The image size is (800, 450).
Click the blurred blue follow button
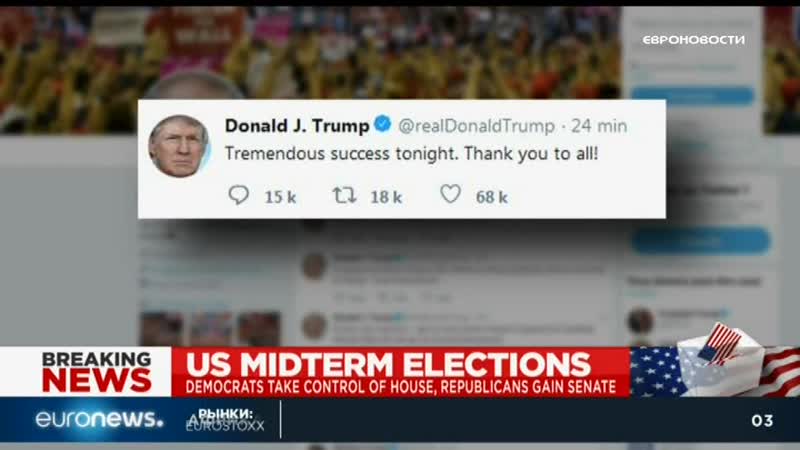tap(701, 241)
